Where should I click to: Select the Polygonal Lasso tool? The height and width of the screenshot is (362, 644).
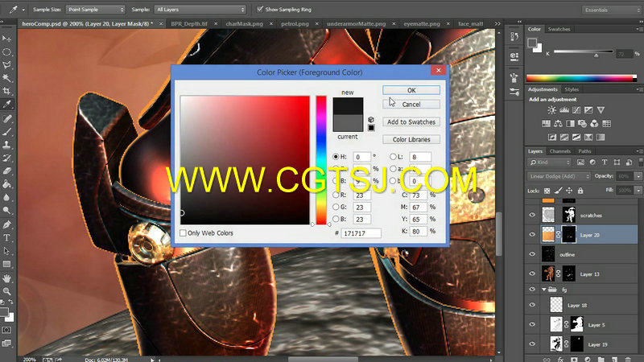[x=6, y=65]
